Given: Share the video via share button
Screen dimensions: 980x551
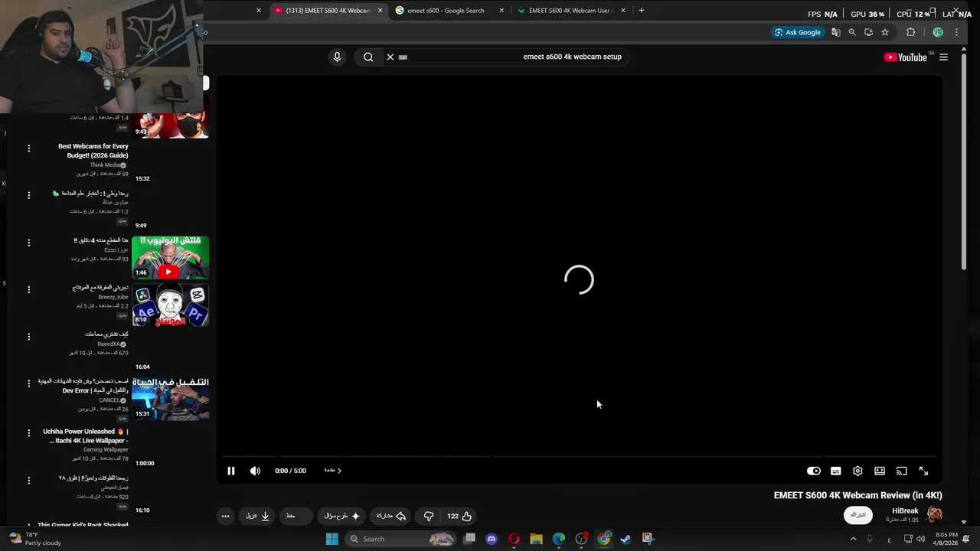Looking at the screenshot, I should (x=391, y=516).
